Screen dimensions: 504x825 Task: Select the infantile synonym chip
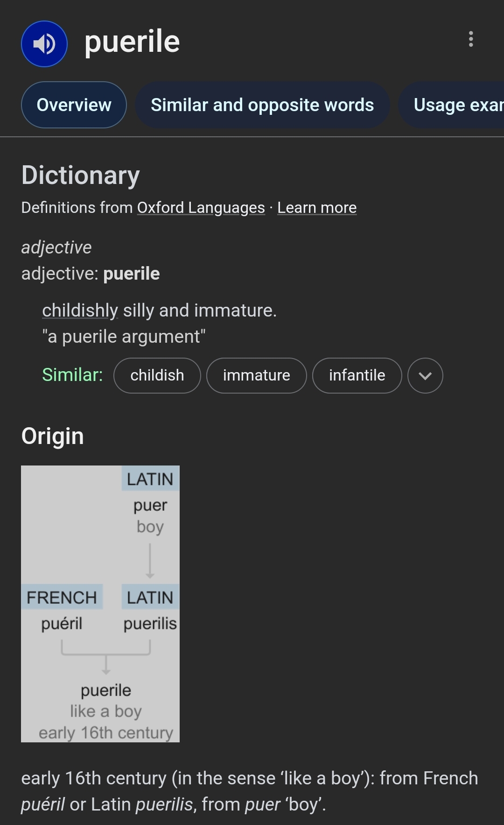pos(357,375)
